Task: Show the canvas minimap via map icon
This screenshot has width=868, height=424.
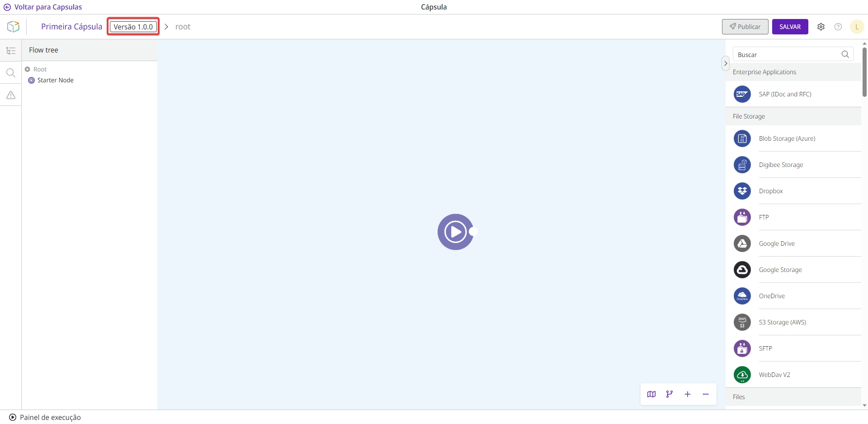Action: click(651, 394)
